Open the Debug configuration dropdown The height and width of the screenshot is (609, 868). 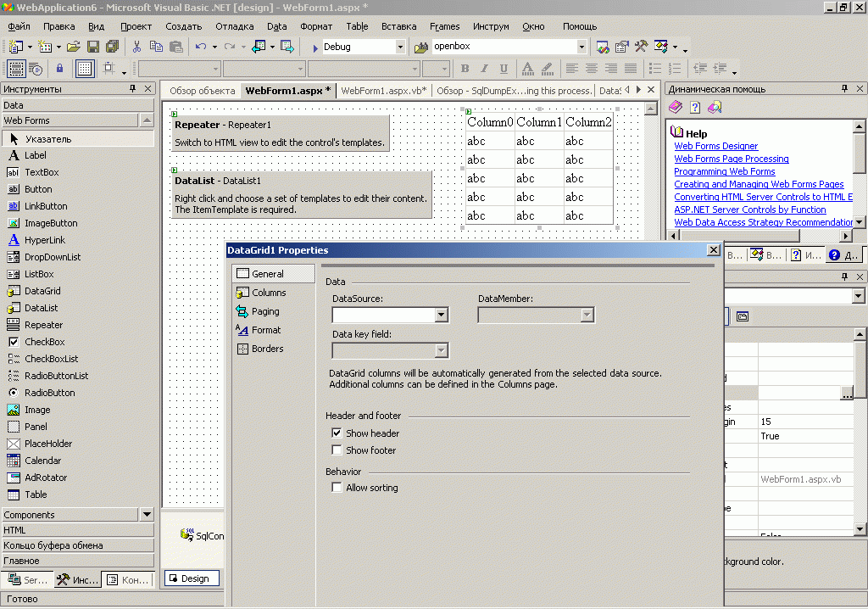(400, 47)
